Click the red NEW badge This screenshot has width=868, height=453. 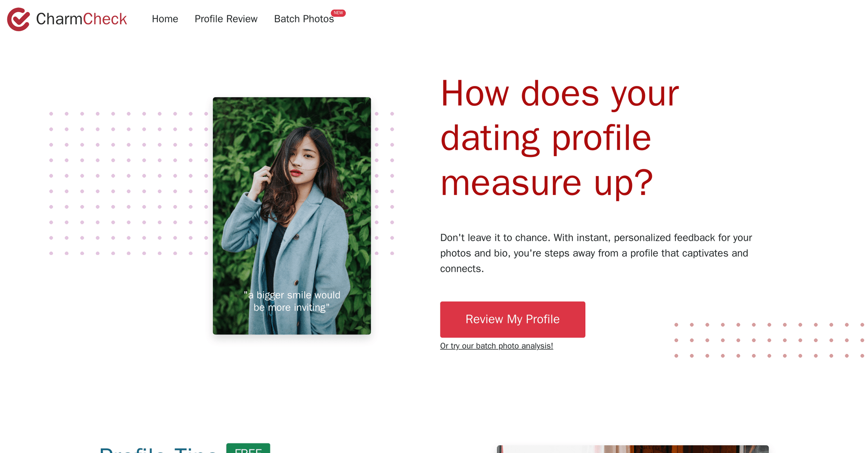[338, 13]
